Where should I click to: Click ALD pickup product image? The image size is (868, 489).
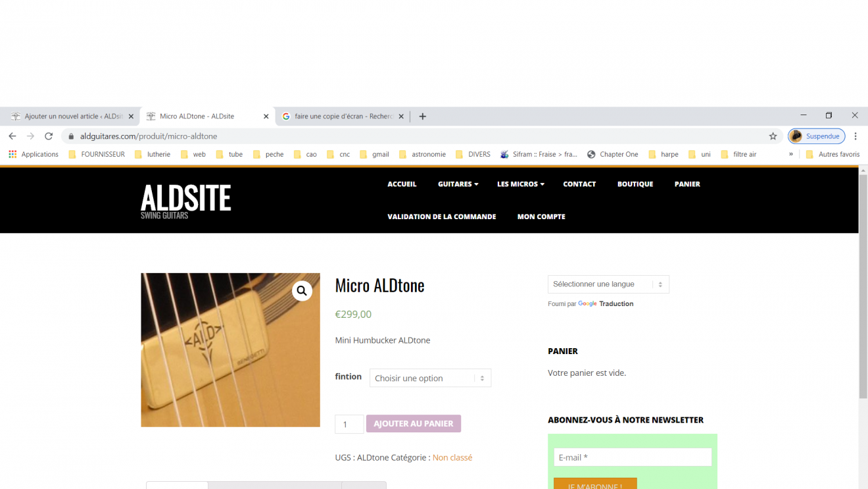tap(230, 350)
